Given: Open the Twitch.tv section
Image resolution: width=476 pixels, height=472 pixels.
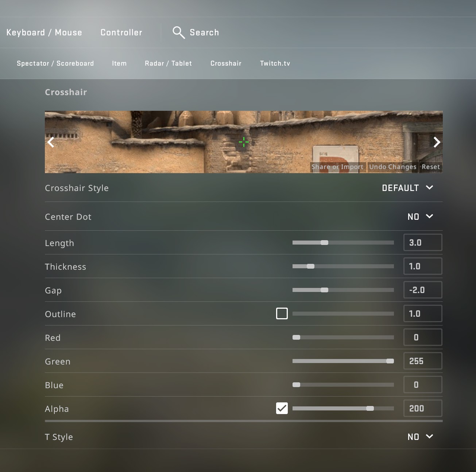Looking at the screenshot, I should (275, 63).
